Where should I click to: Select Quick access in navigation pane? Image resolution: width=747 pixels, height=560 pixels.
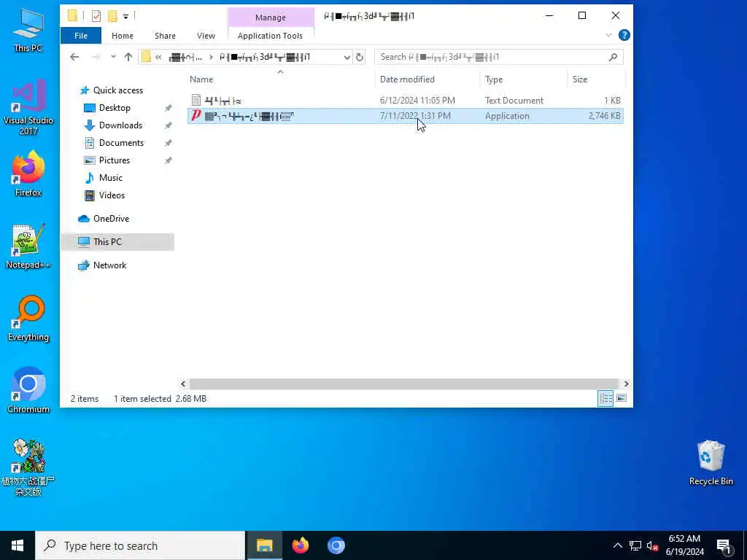coord(117,90)
